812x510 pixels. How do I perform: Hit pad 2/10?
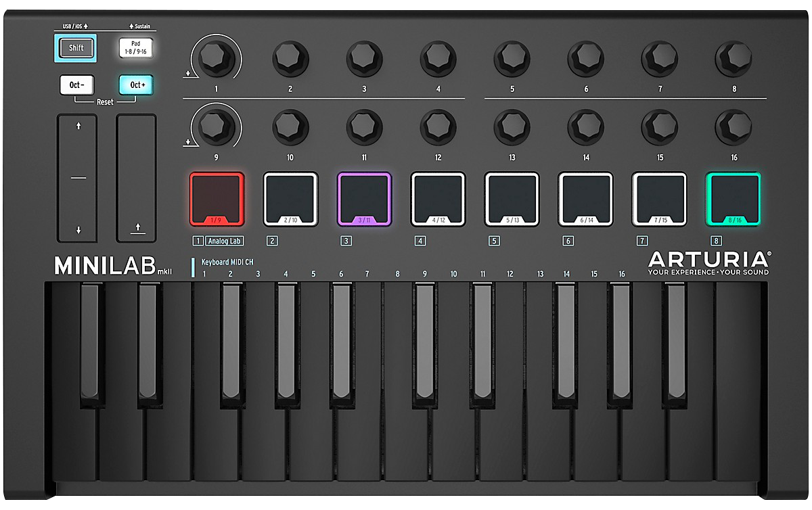(290, 199)
